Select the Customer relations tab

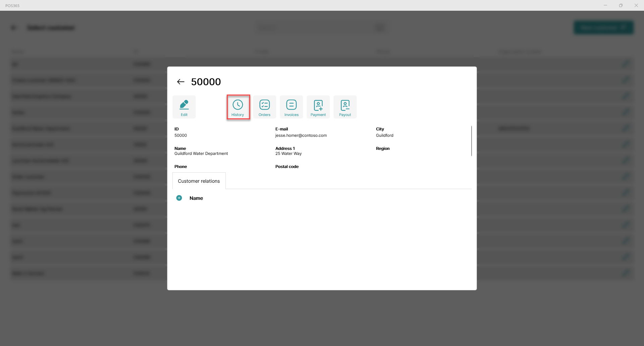[199, 181]
